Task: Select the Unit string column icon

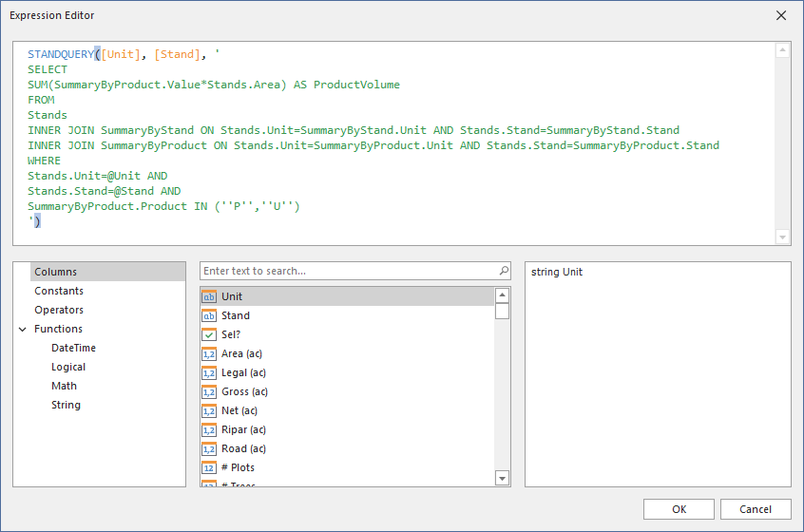Action: [209, 296]
